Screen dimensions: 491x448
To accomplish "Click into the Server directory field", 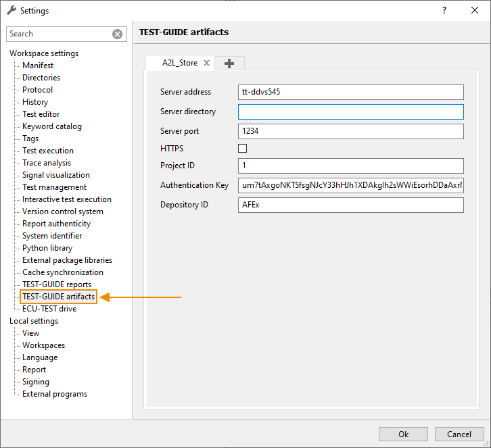I will (351, 111).
